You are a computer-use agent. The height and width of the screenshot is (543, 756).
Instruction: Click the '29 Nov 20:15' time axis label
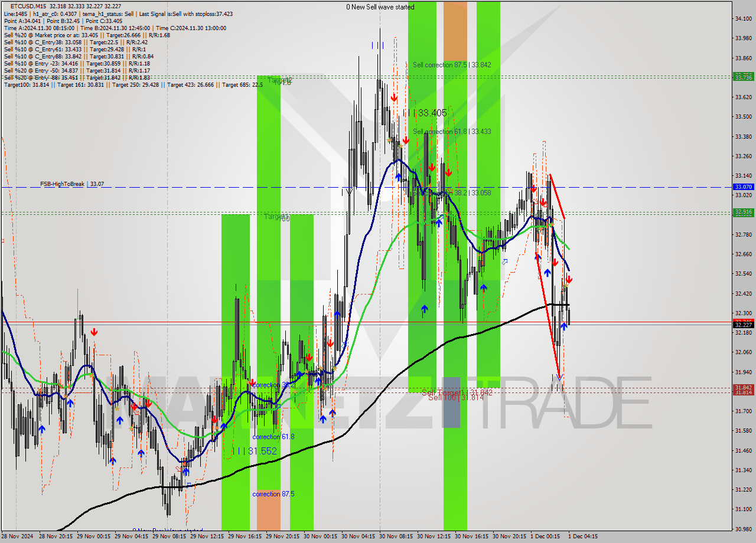(282, 537)
